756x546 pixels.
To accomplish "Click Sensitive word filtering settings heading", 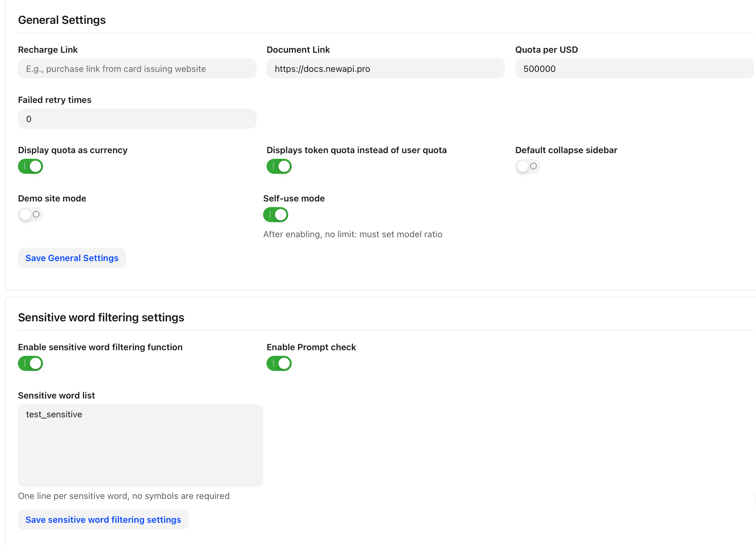I will click(101, 318).
